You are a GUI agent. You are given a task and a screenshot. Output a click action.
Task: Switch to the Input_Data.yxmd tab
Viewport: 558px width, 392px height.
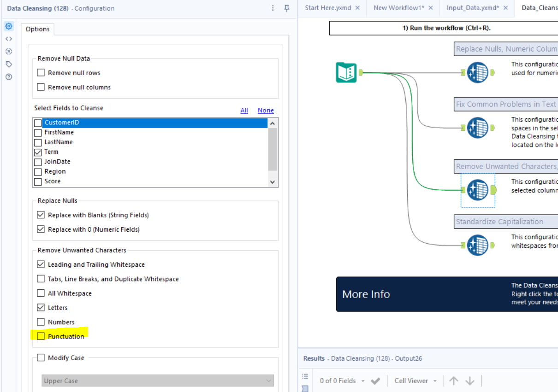(472, 8)
